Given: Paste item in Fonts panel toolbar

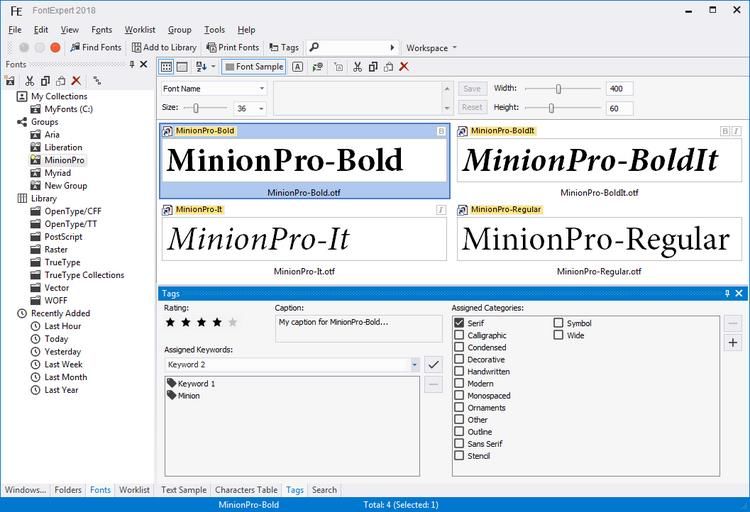Looking at the screenshot, I should (61, 81).
